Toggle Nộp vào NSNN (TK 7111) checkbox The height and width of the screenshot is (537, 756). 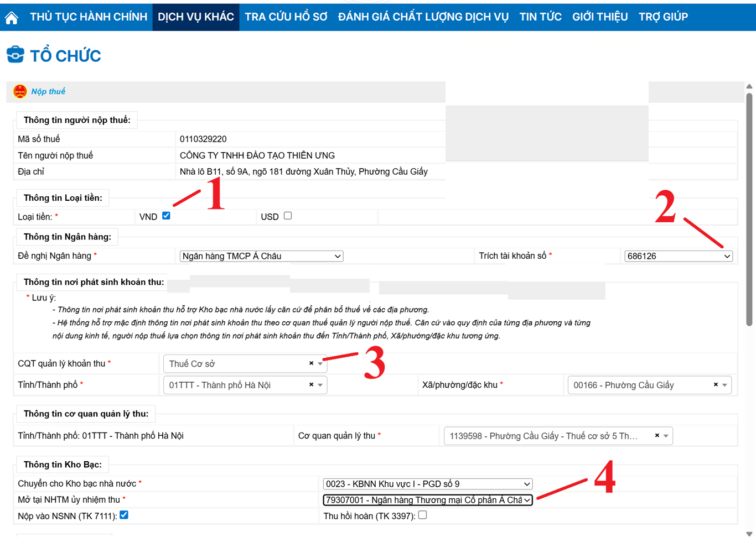tap(124, 515)
